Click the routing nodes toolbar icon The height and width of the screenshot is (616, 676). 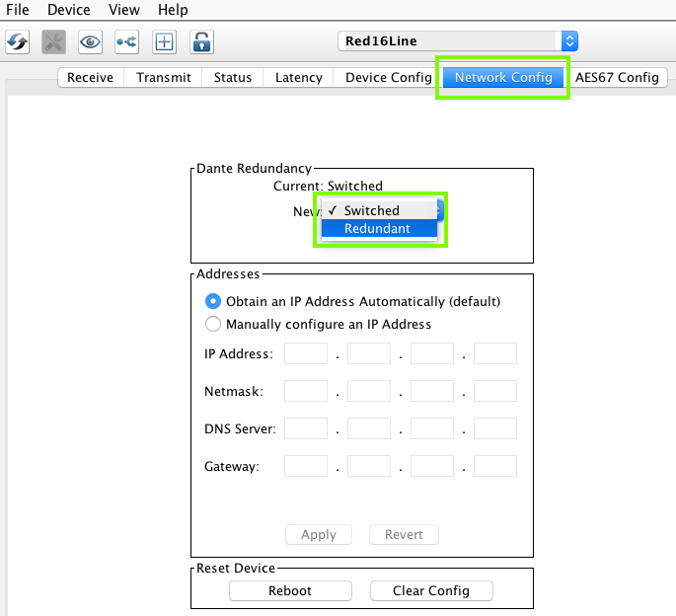pyautogui.click(x=127, y=41)
